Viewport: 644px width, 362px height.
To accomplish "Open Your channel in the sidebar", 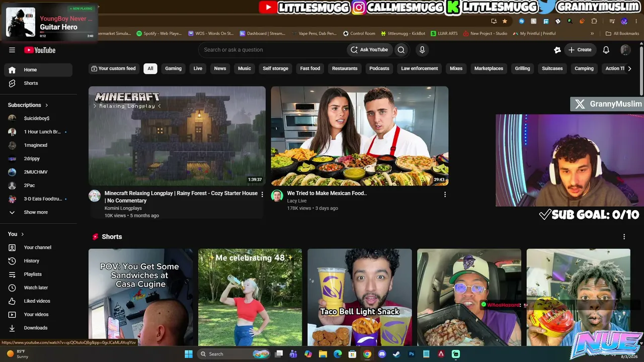I will [x=38, y=247].
